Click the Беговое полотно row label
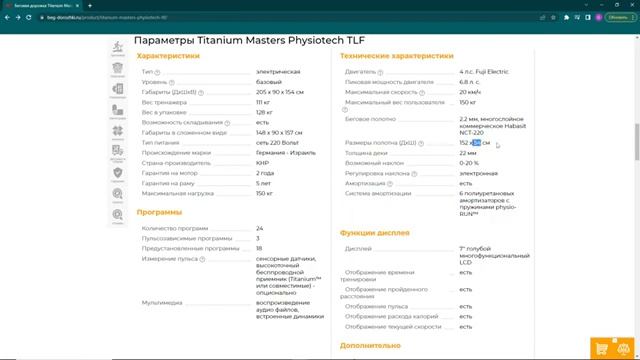 [370, 119]
